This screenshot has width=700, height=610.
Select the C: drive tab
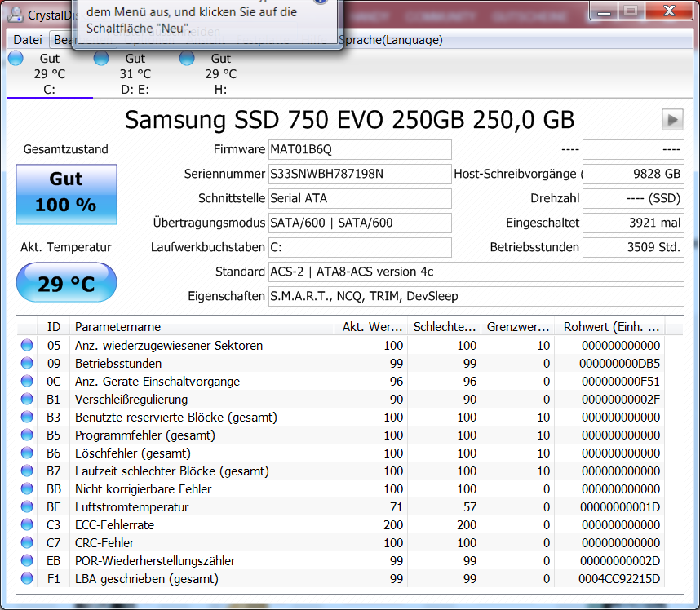pyautogui.click(x=50, y=73)
